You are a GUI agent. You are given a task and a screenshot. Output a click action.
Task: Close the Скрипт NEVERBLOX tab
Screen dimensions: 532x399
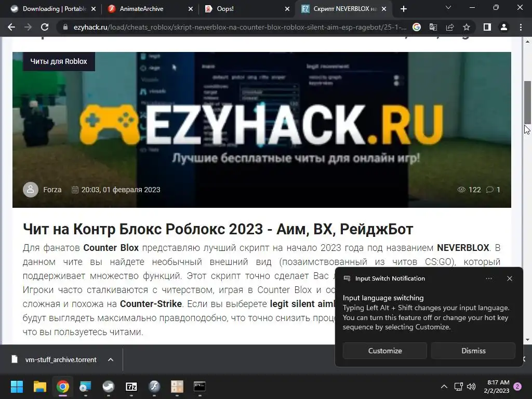384,9
